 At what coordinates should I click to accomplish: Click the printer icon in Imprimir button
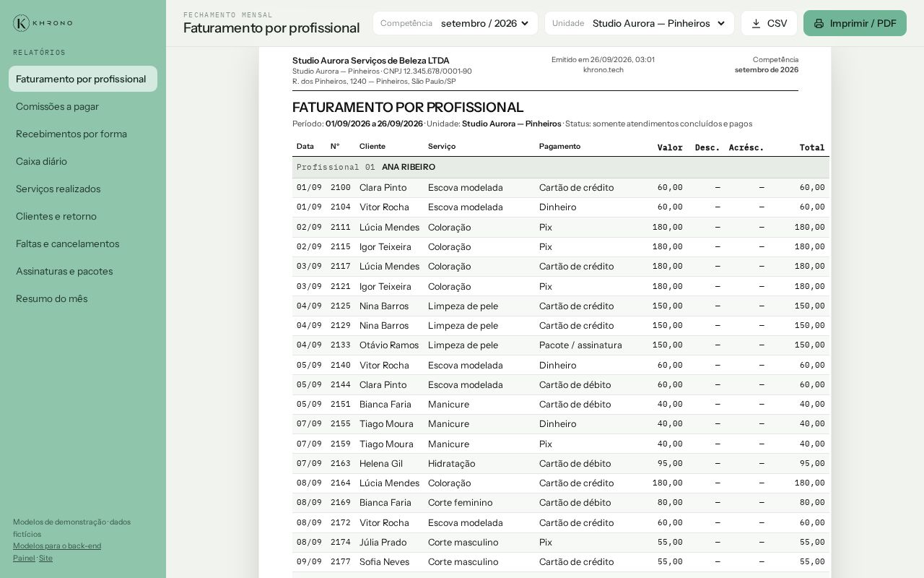(819, 23)
